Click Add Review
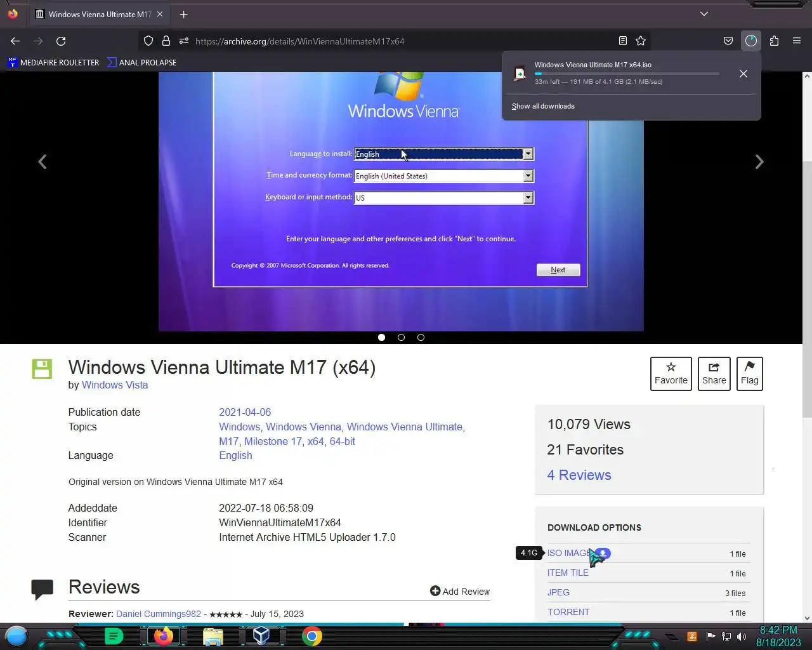Viewport: 812px width, 650px height. click(x=460, y=592)
